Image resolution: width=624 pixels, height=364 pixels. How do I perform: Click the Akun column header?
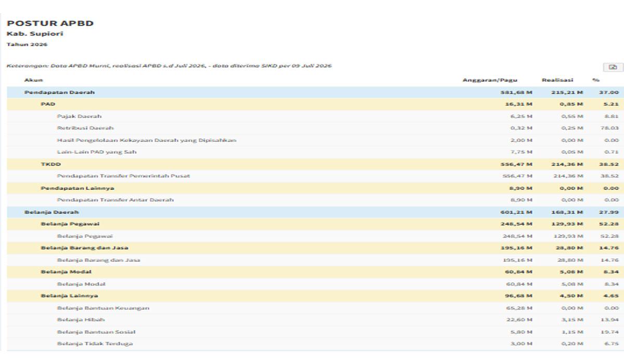click(x=34, y=80)
